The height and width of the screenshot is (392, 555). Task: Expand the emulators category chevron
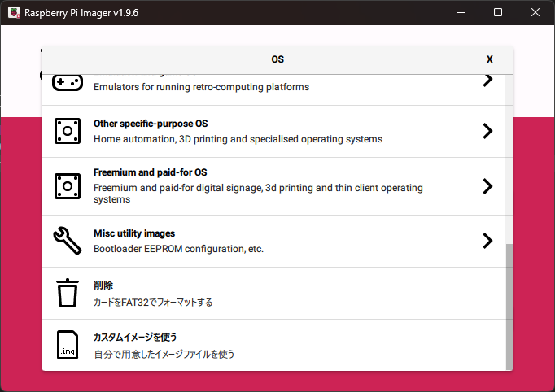coord(487,81)
